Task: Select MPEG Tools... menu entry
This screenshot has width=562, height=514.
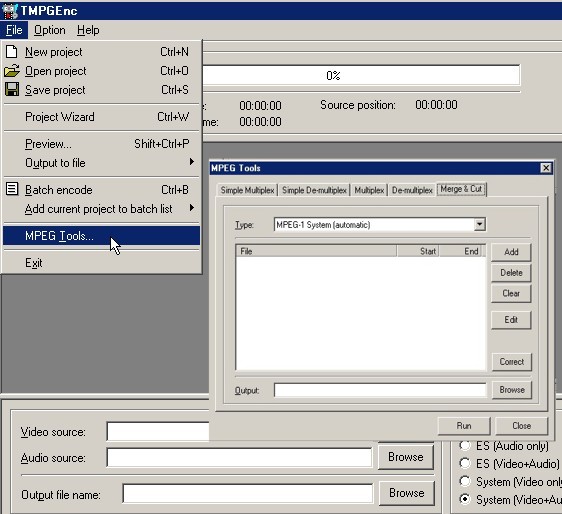Action: 101,236
